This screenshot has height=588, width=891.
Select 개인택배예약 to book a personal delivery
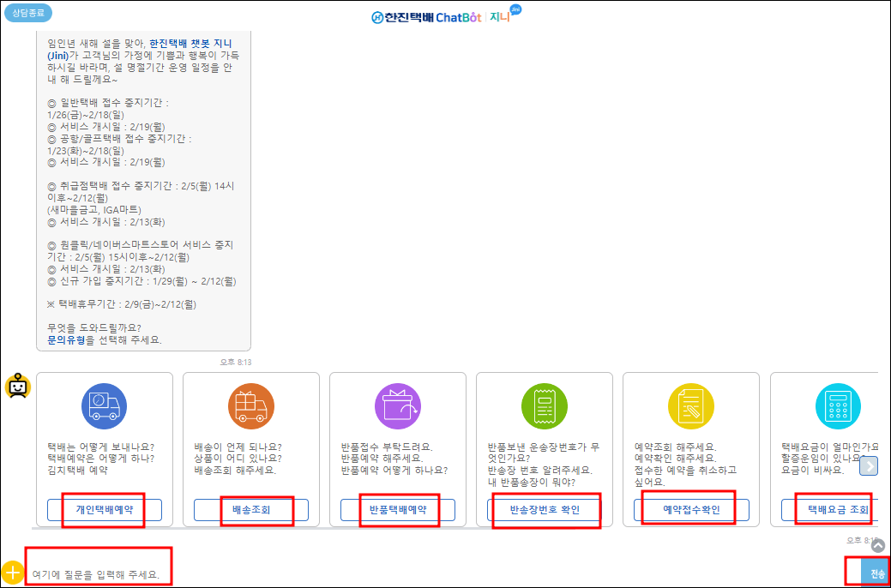[105, 508]
